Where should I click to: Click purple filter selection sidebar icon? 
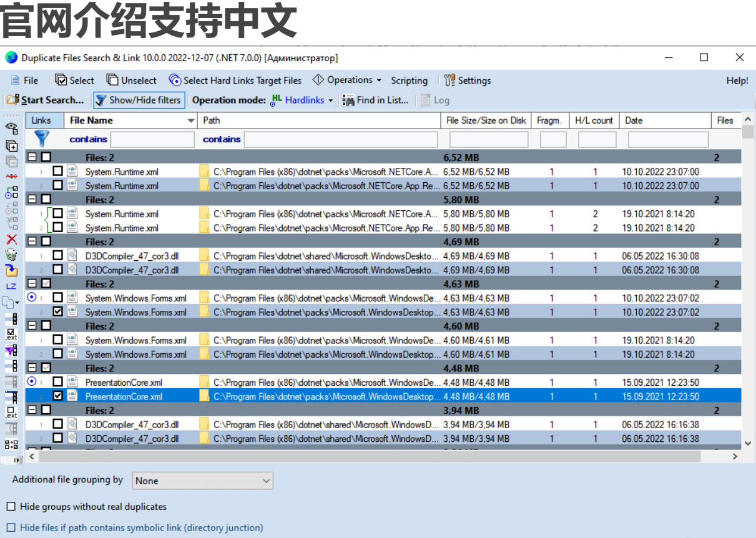coord(11,350)
